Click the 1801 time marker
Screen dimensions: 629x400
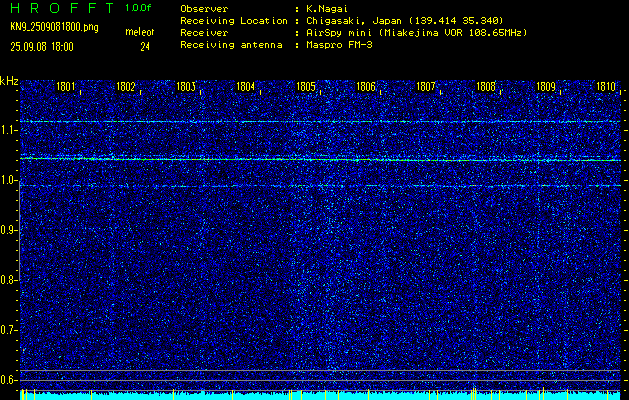click(66, 86)
